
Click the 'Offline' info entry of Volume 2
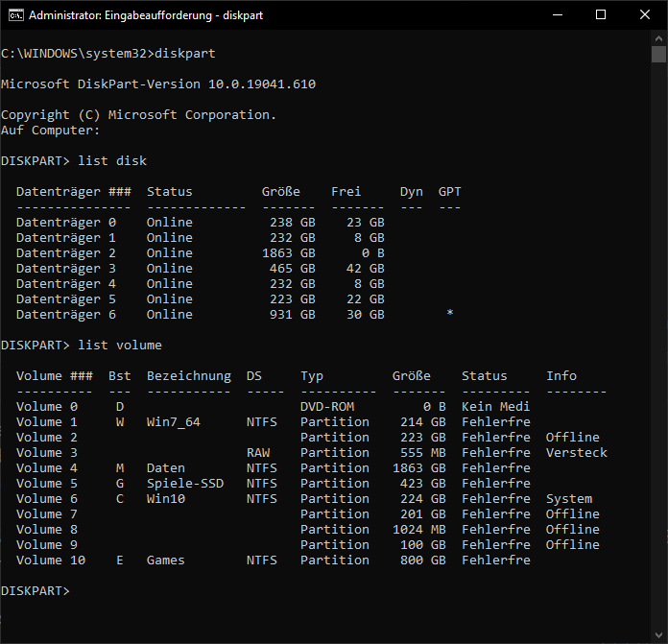coord(573,437)
